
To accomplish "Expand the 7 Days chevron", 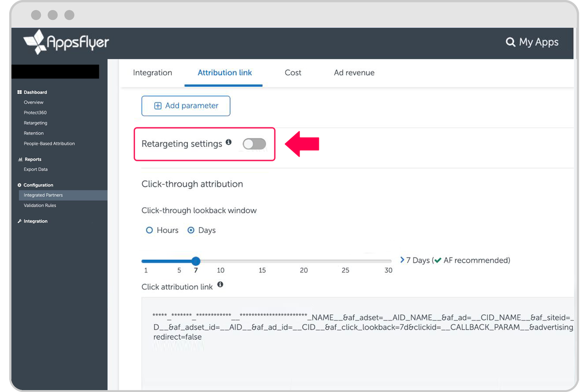I will pyautogui.click(x=402, y=260).
